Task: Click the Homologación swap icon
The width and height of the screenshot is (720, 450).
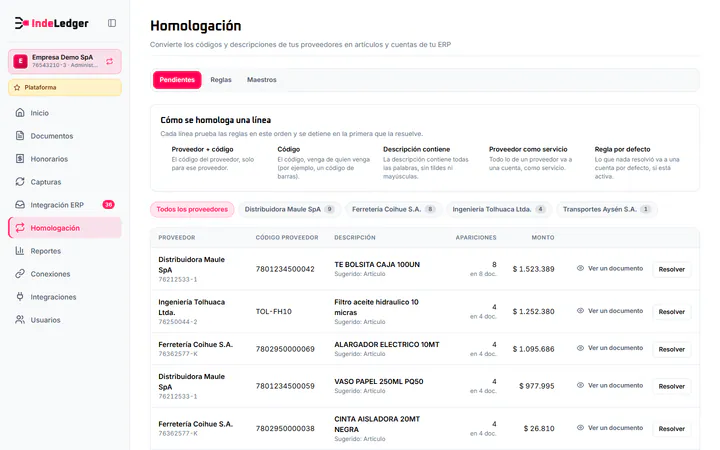Action: point(20,227)
